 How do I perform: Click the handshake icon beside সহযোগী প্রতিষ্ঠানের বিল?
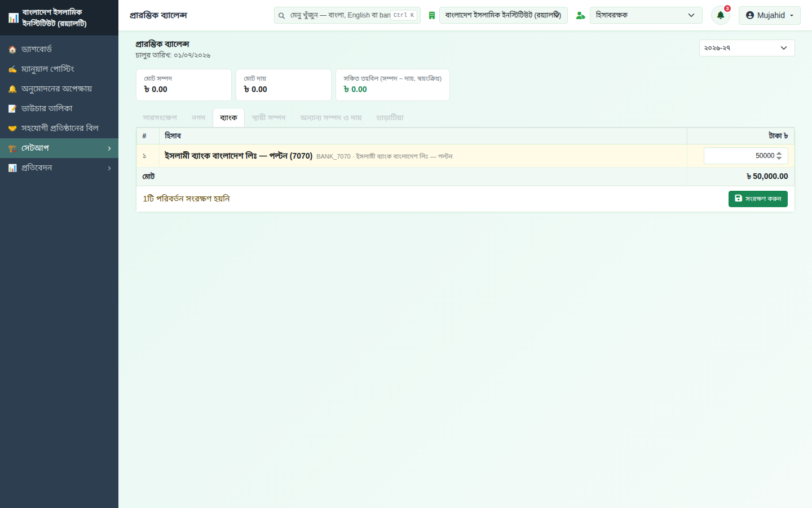point(12,129)
